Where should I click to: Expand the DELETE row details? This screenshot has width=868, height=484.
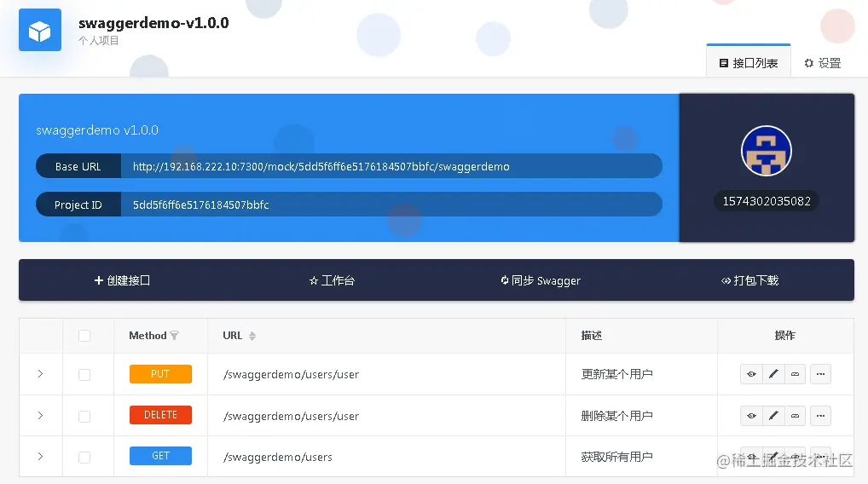click(40, 416)
